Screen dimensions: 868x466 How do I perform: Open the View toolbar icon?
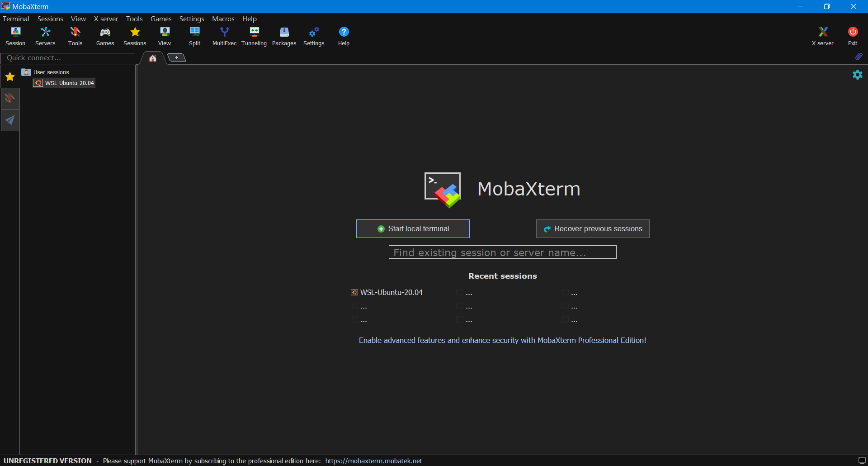click(165, 36)
